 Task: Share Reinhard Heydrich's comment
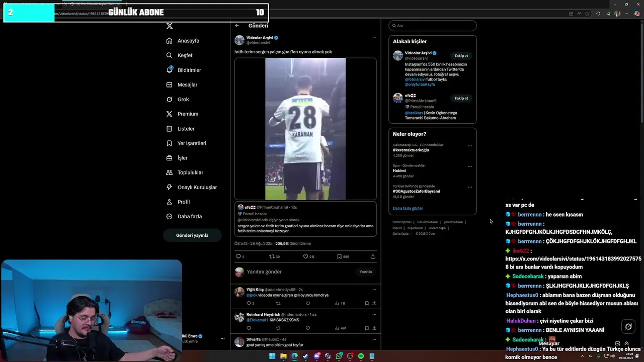coord(374,328)
